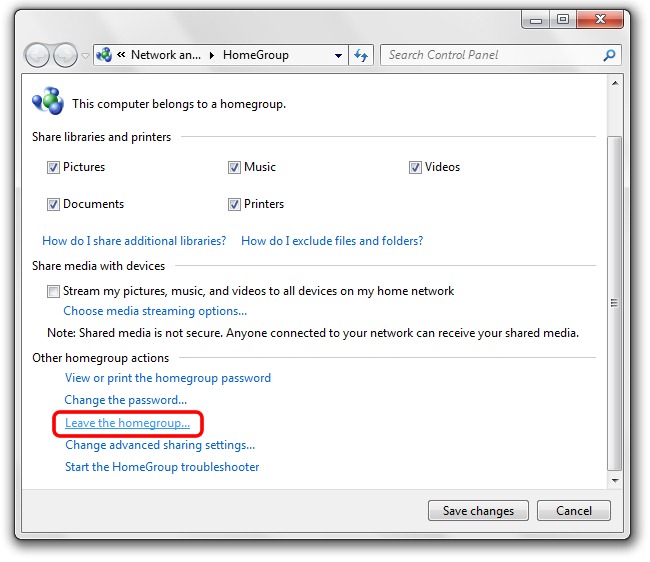Click the Forward navigation arrow button
The height and width of the screenshot is (562, 650).
tap(65, 55)
